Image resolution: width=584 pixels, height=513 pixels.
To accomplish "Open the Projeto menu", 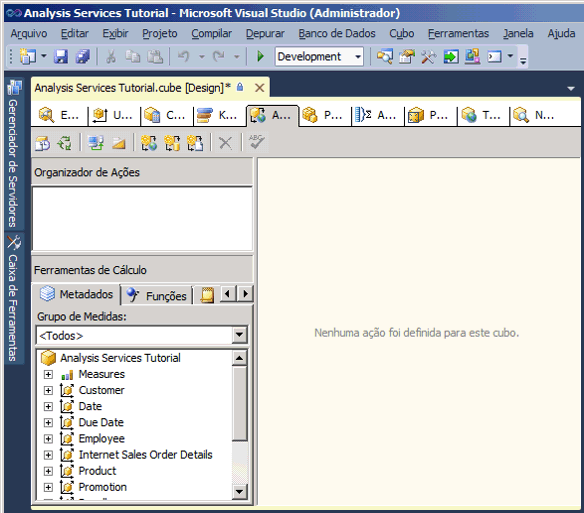I will (x=160, y=34).
